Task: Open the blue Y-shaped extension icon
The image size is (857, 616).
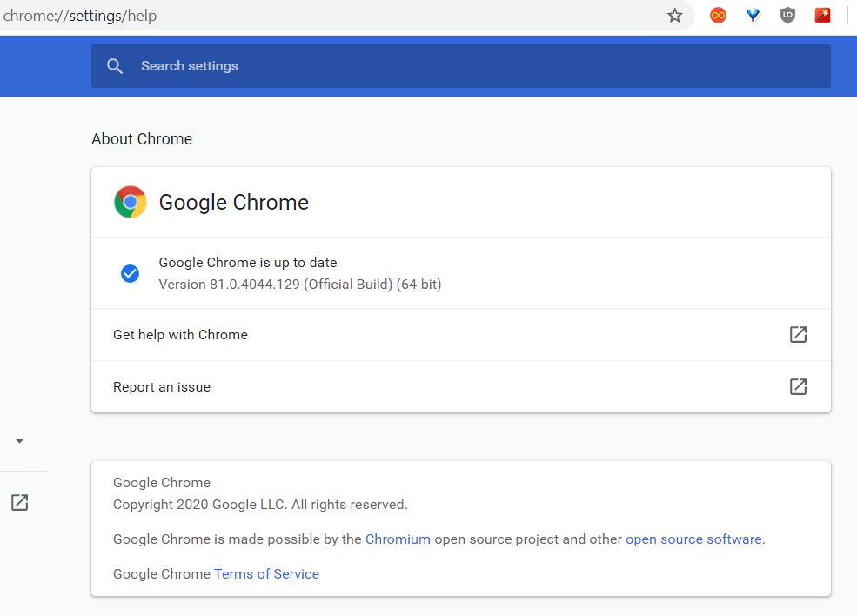Action: pyautogui.click(x=753, y=16)
